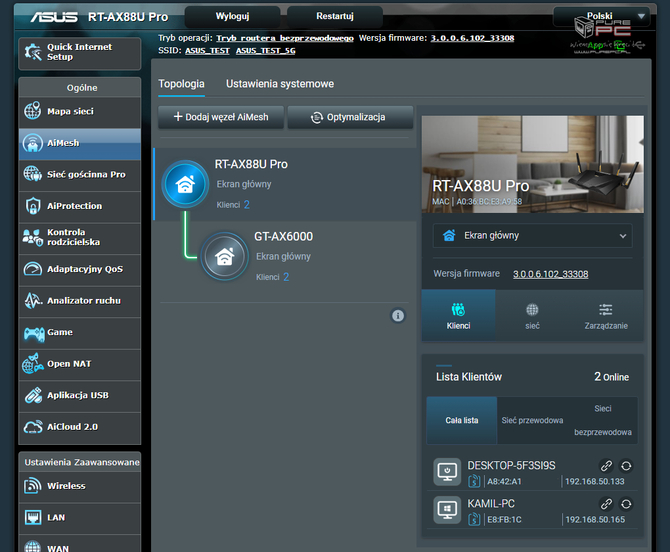The image size is (670, 552).
Task: Click firmware link 3.0.0.6.102_33308 in node panel
Action: coord(550,274)
